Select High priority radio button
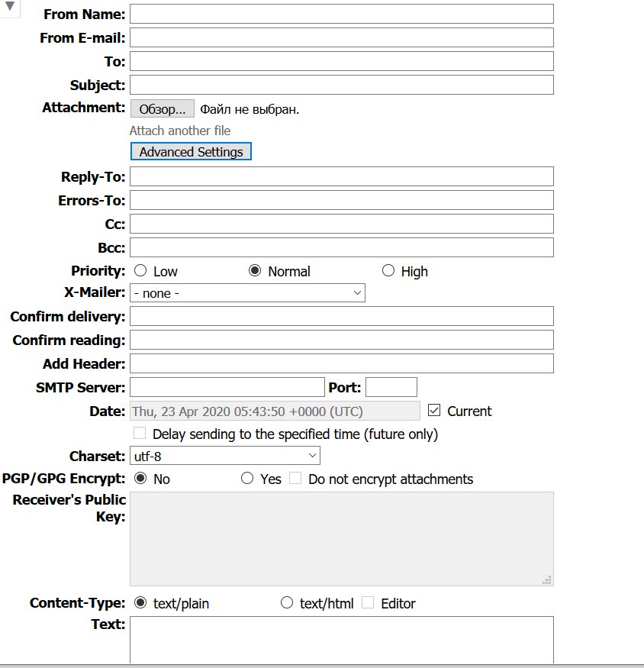 [x=388, y=271]
